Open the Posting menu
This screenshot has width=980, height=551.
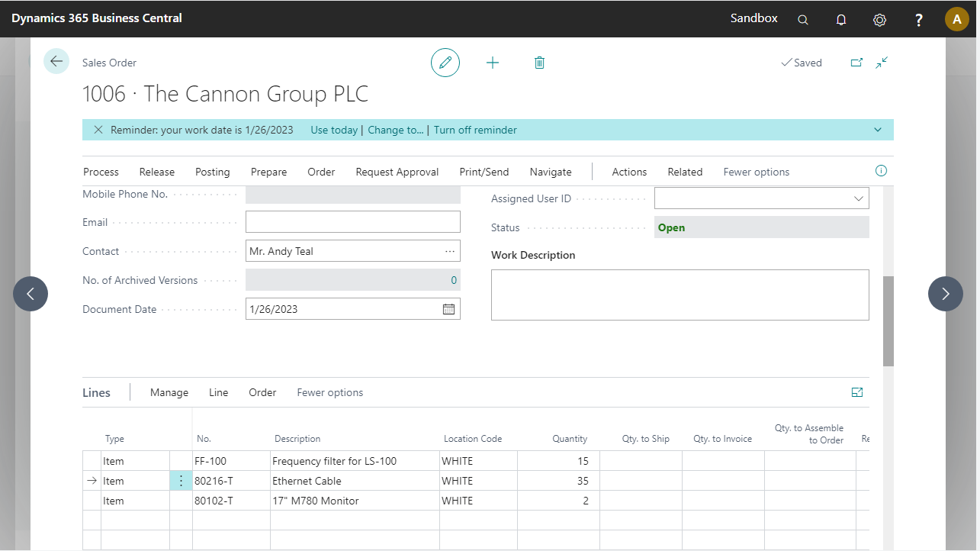click(x=212, y=172)
